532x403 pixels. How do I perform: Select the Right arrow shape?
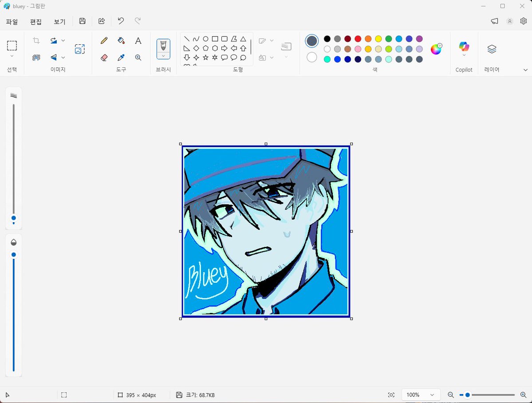tap(224, 48)
